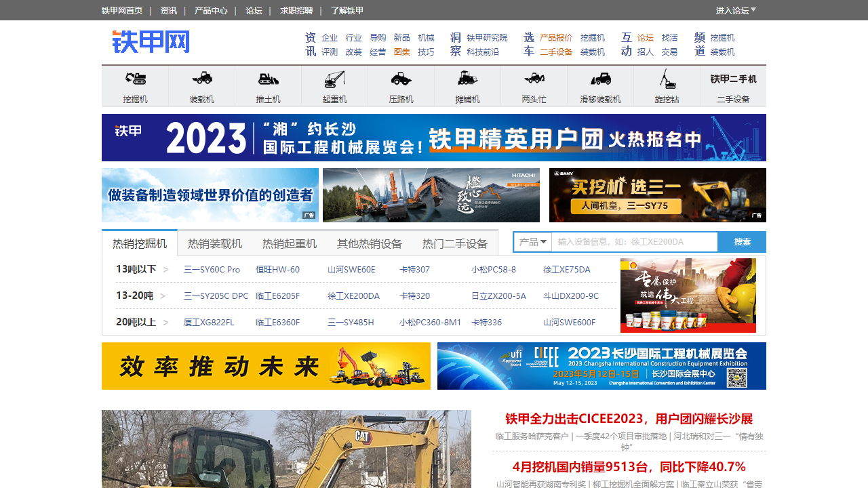Open 求职招聘 in the top bar
Screen dimensions: 868x488
pyautogui.click(x=296, y=10)
